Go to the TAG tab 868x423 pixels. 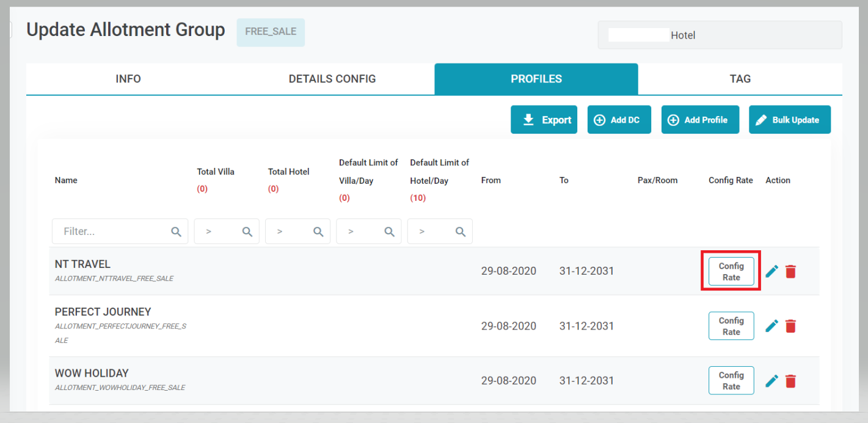(740, 79)
